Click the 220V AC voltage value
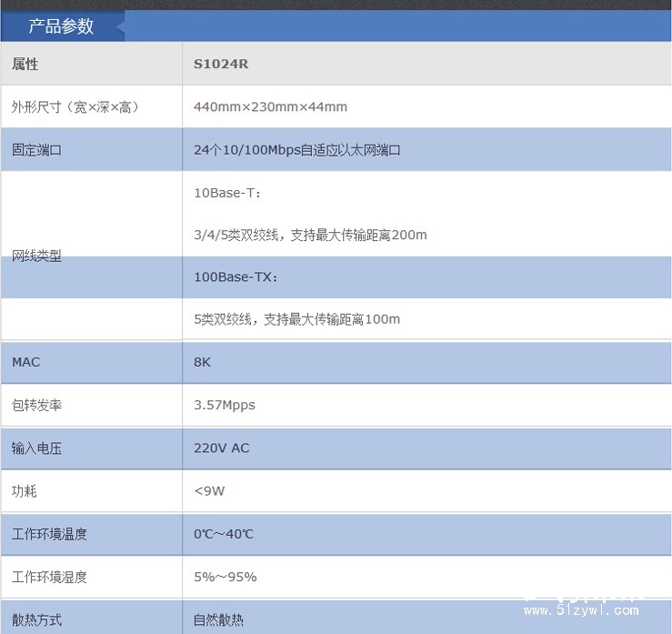Viewport: 672px width, 634px height. tap(221, 448)
